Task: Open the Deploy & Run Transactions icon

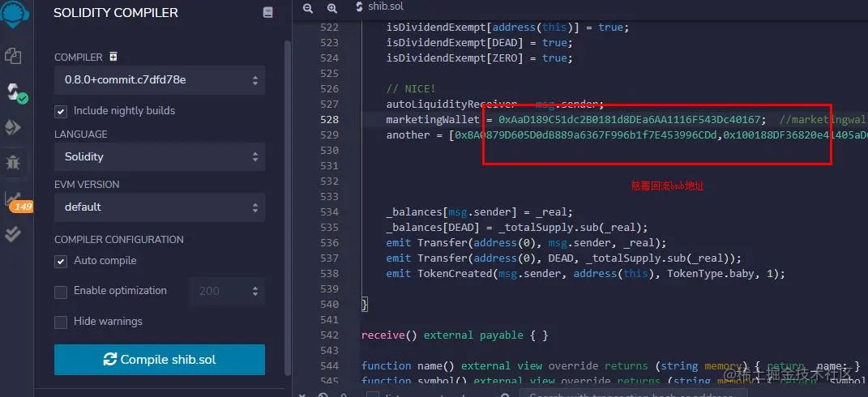Action: (x=13, y=128)
